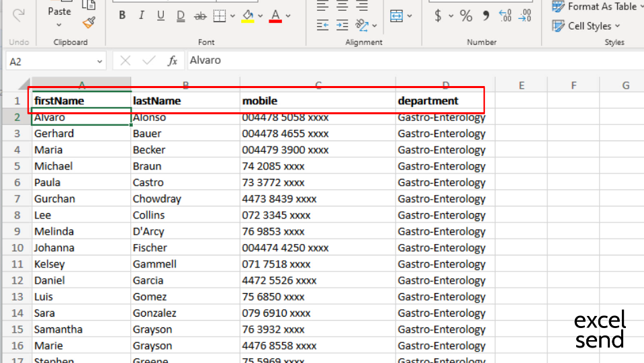Click the Paste button
Viewport: 644px width, 363px height.
(59, 11)
